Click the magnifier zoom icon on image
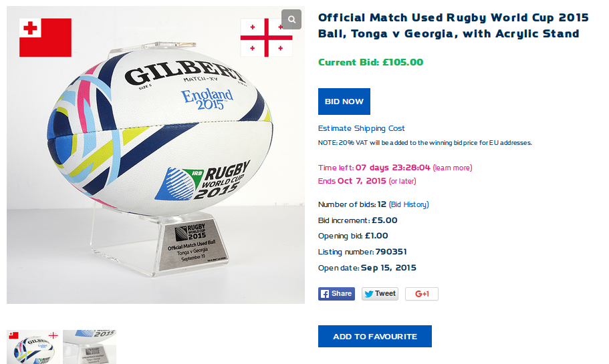This screenshot has height=364, width=609. click(x=291, y=19)
